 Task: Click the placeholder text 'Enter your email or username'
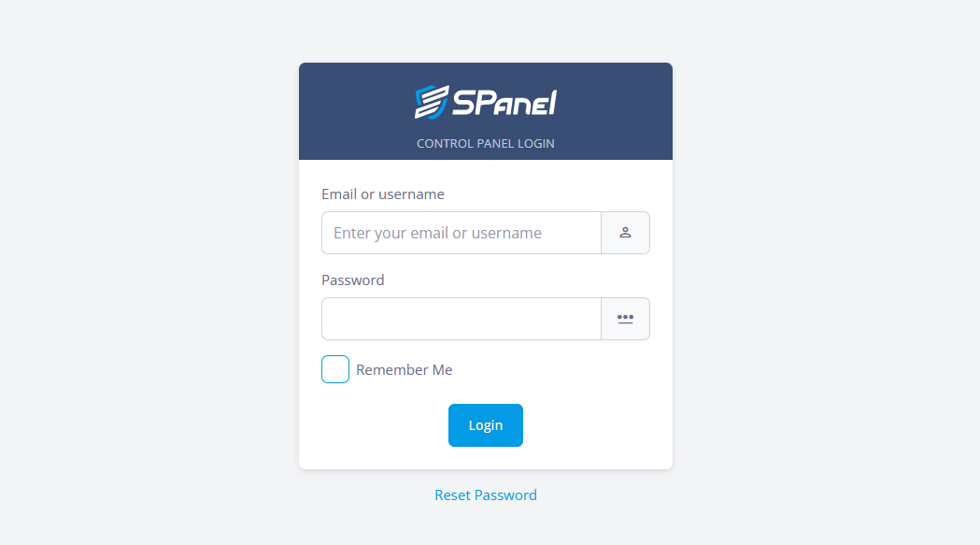tap(437, 233)
